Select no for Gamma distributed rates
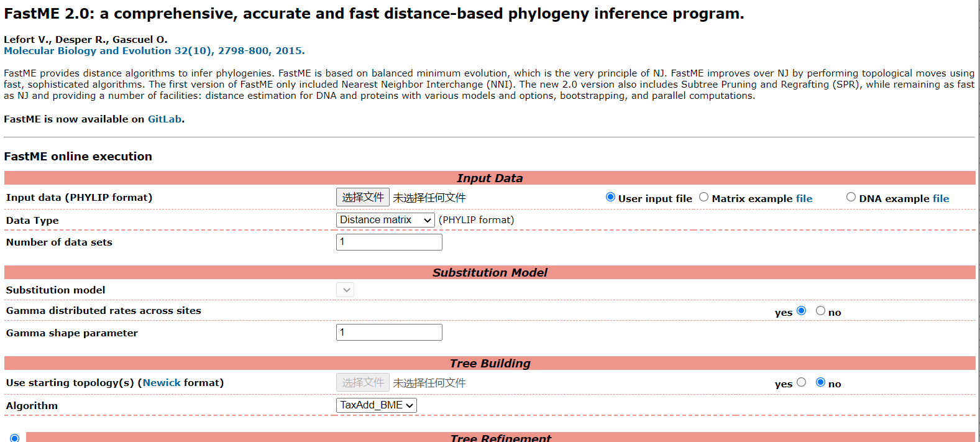This screenshot has width=980, height=442. point(820,311)
